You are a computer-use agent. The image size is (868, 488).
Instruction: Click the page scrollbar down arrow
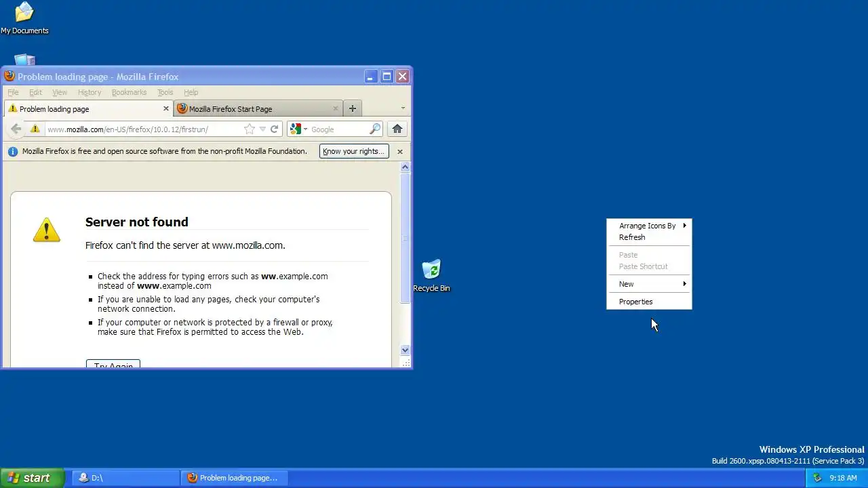tap(405, 350)
